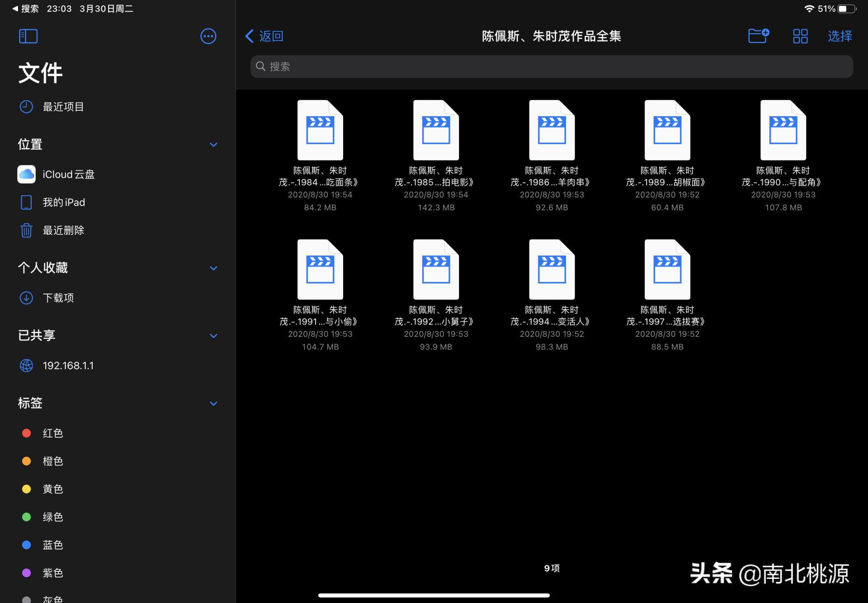Select the 橙色 (orange) tag item
This screenshot has width=868, height=603.
pyautogui.click(x=52, y=461)
